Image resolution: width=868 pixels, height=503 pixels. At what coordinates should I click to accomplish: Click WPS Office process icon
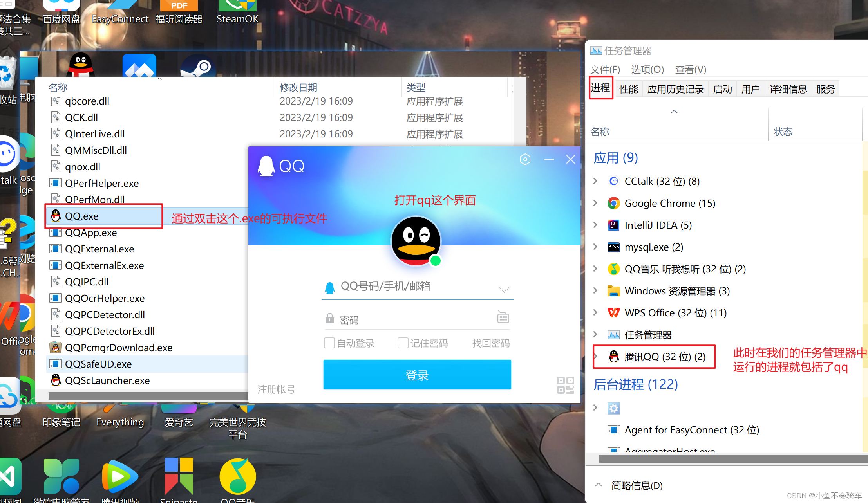[x=613, y=313]
